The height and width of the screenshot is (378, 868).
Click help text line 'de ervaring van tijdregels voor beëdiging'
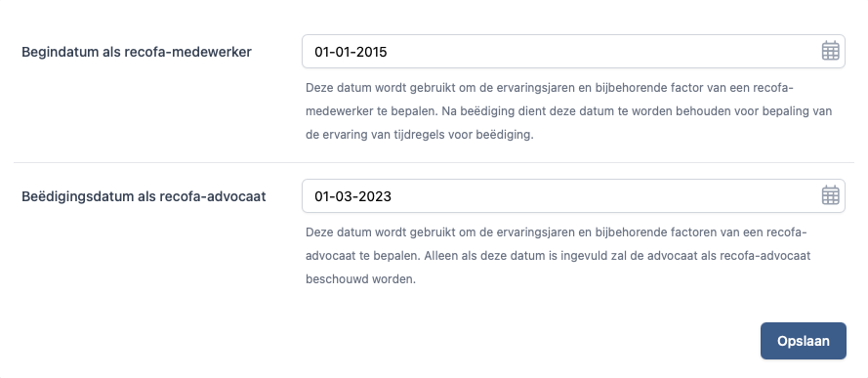point(420,135)
